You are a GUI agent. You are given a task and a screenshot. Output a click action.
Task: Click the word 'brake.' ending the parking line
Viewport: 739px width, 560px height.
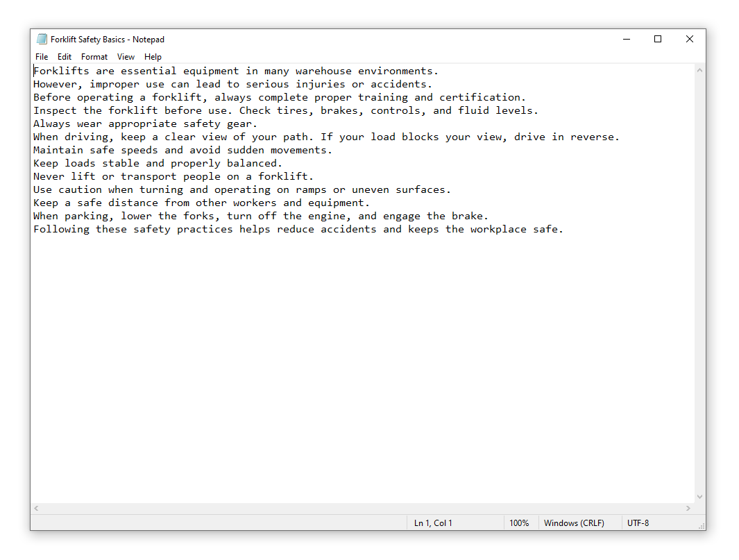(x=470, y=217)
